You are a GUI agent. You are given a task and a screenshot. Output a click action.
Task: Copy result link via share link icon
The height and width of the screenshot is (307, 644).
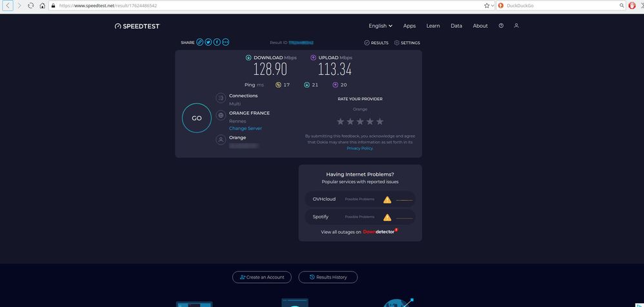(199, 43)
